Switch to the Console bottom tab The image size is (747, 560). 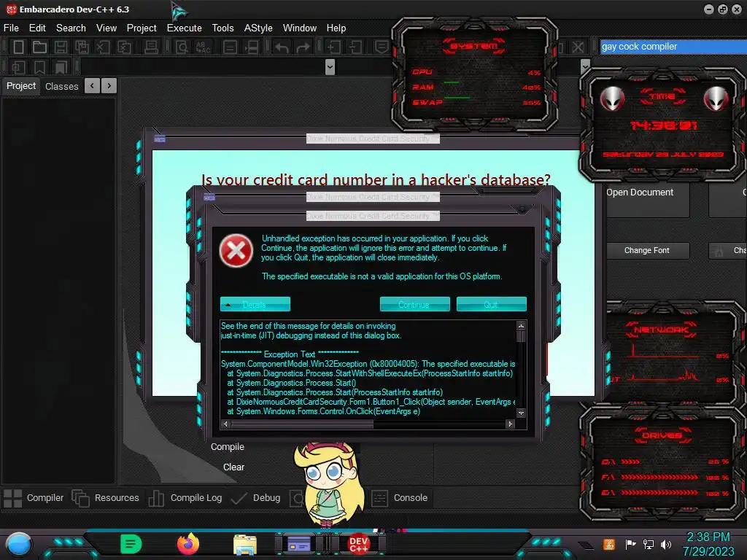point(399,497)
